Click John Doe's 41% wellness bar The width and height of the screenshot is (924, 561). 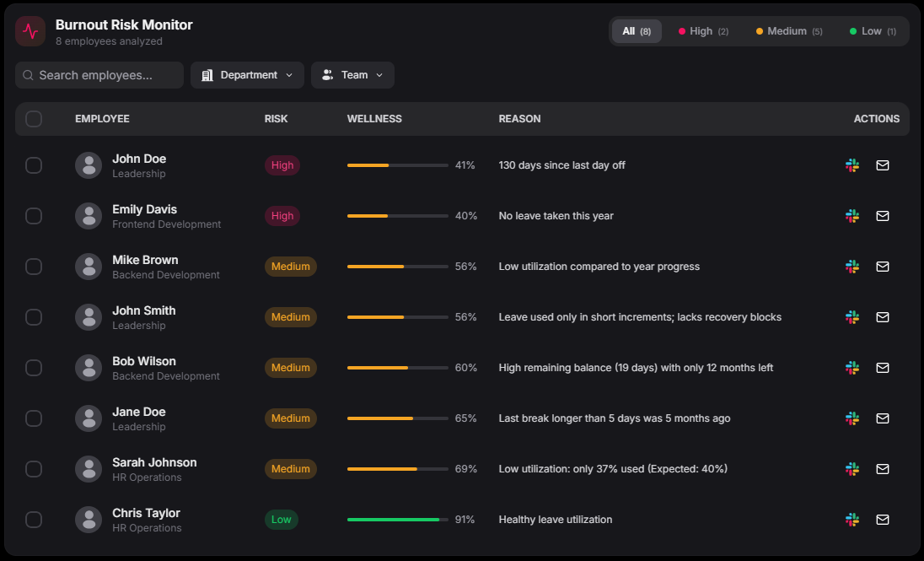click(397, 165)
